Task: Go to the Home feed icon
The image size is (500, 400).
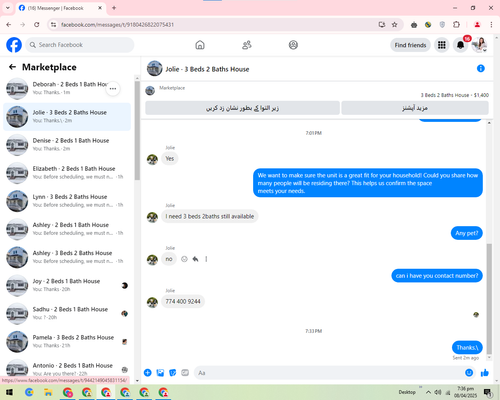Action: coord(200,45)
